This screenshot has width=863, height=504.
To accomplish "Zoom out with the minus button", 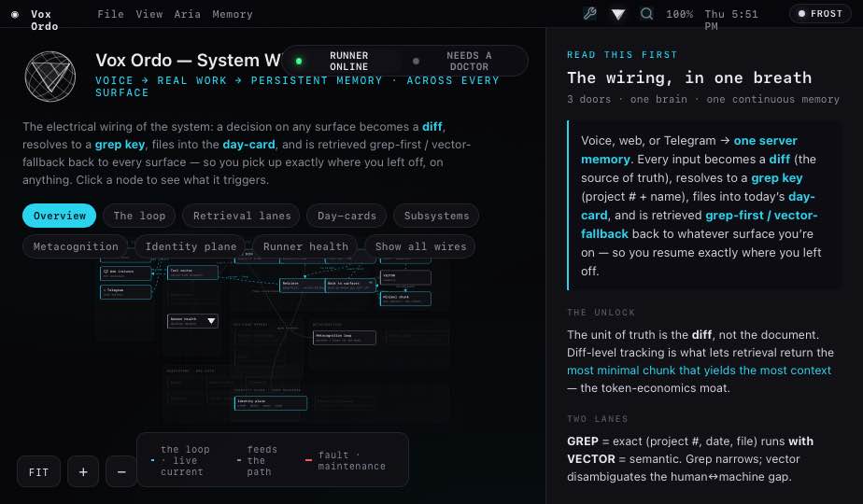I will (x=121, y=471).
